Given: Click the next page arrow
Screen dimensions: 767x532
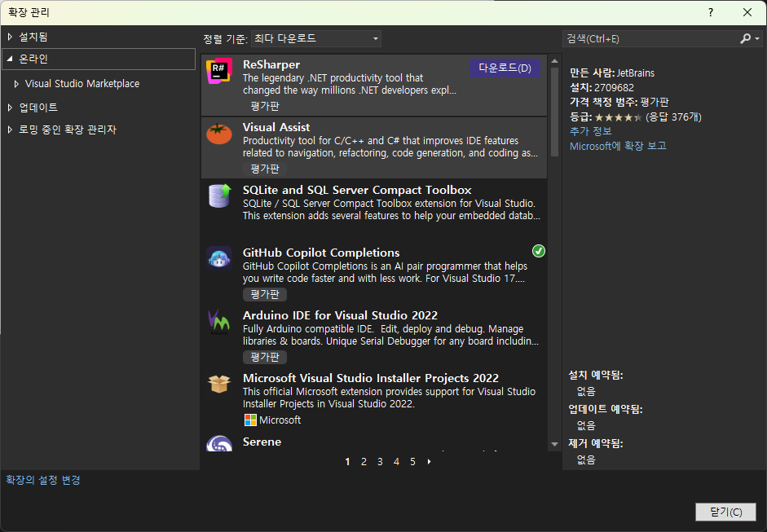Looking at the screenshot, I should [x=429, y=462].
